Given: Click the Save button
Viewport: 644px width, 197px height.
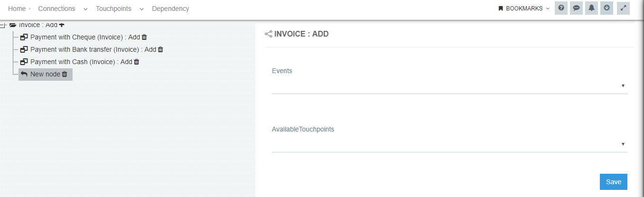Looking at the screenshot, I should click(x=613, y=182).
